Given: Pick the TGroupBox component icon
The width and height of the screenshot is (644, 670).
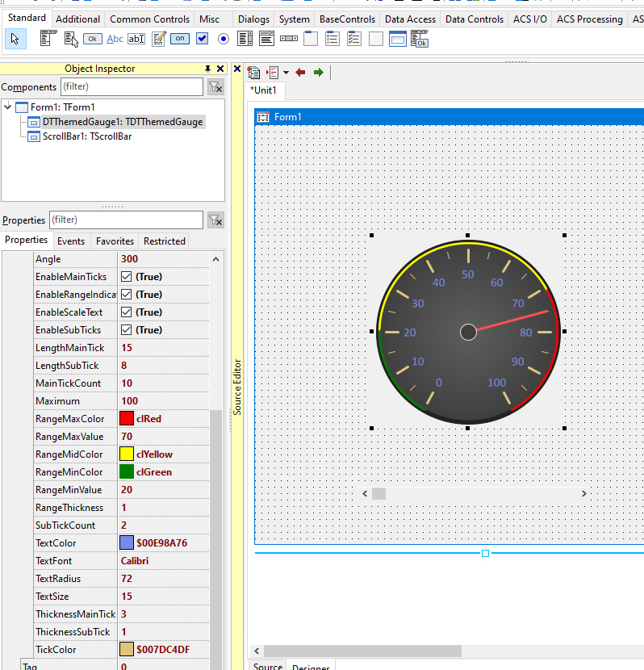Looking at the screenshot, I should coord(311,39).
